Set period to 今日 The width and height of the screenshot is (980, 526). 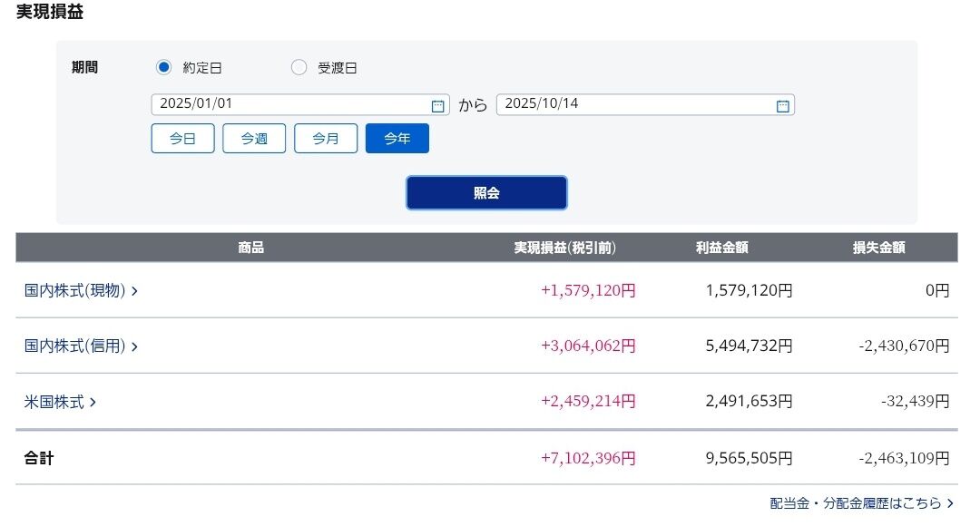tap(182, 139)
